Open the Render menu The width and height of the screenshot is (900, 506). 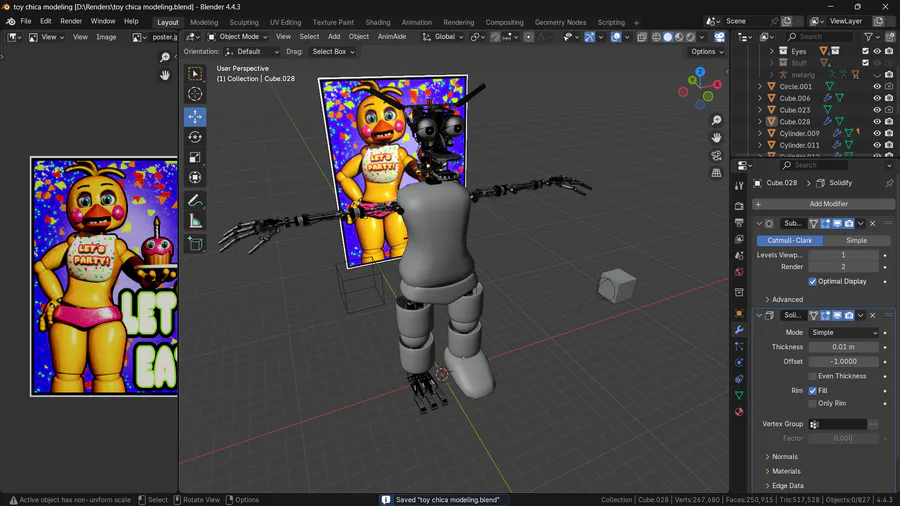(x=71, y=21)
